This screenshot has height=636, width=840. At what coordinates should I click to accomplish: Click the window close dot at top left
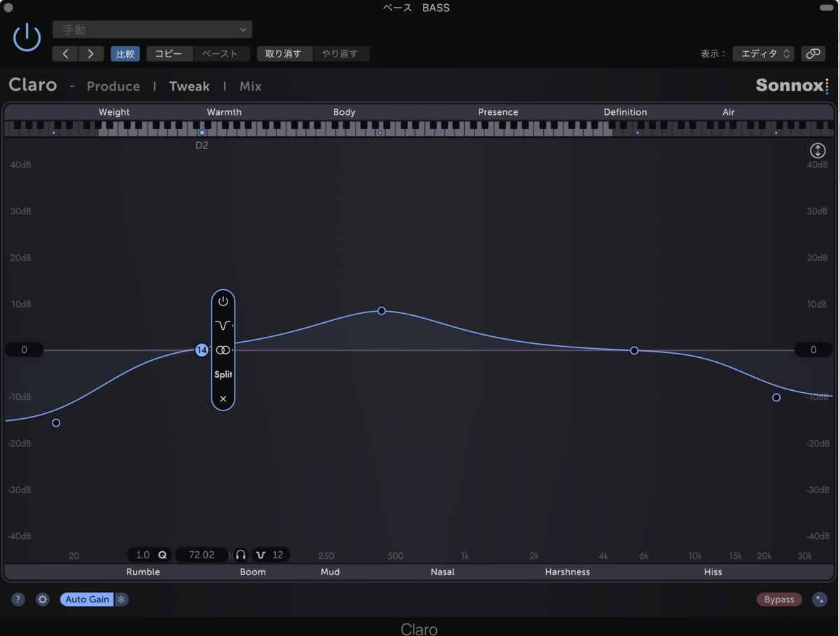tap(8, 8)
